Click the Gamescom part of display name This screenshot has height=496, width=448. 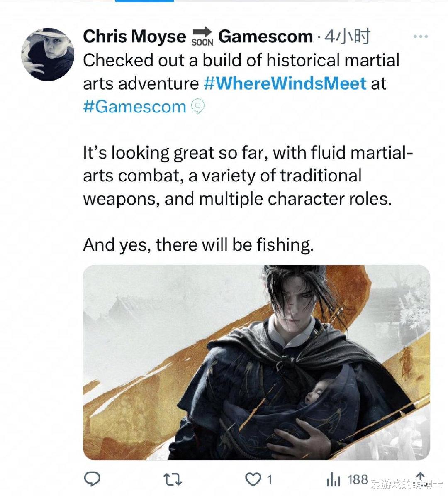pos(265,37)
